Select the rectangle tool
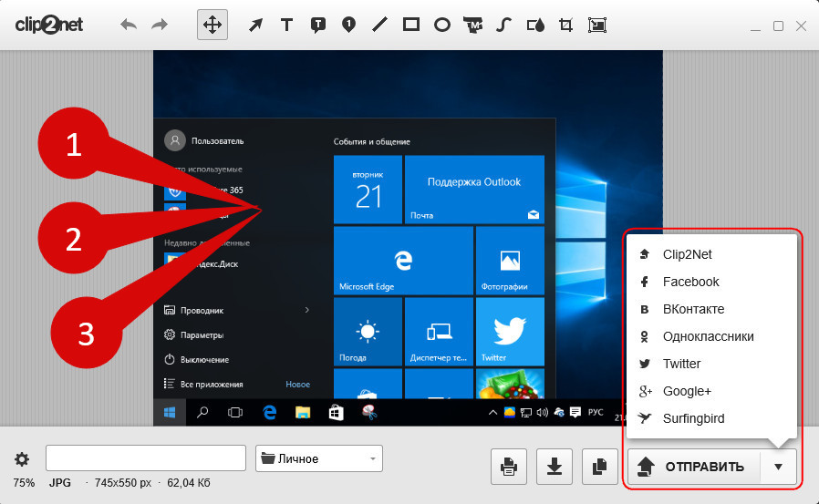 [411, 25]
